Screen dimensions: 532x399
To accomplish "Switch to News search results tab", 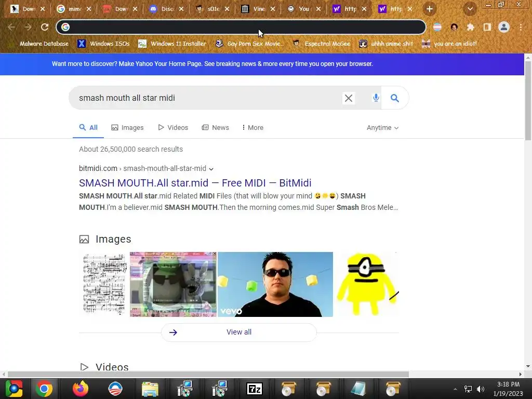I will tap(216, 128).
